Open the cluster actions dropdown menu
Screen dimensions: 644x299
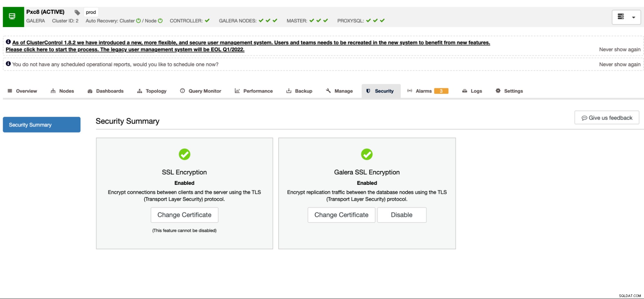(x=626, y=17)
